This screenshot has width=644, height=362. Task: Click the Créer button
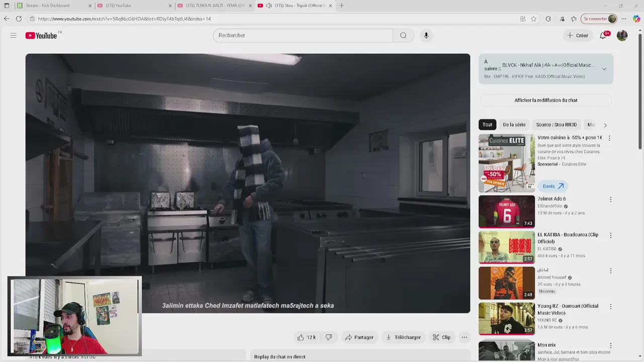578,36
